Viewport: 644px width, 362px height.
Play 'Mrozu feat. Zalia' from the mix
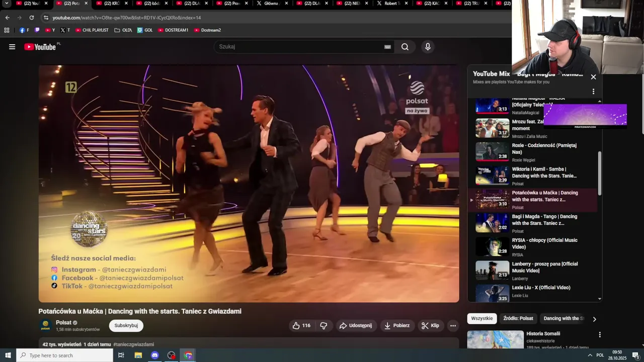(533, 128)
